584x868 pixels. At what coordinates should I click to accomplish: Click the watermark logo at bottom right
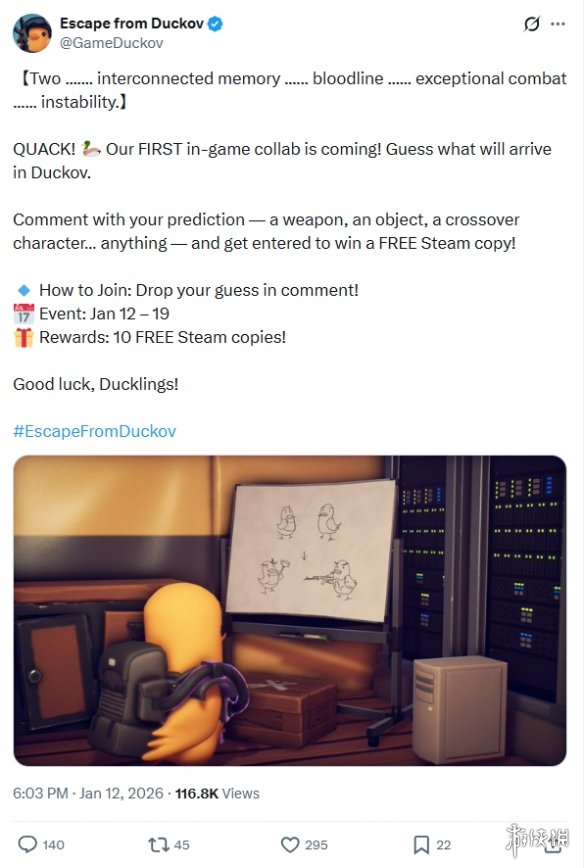point(536,840)
